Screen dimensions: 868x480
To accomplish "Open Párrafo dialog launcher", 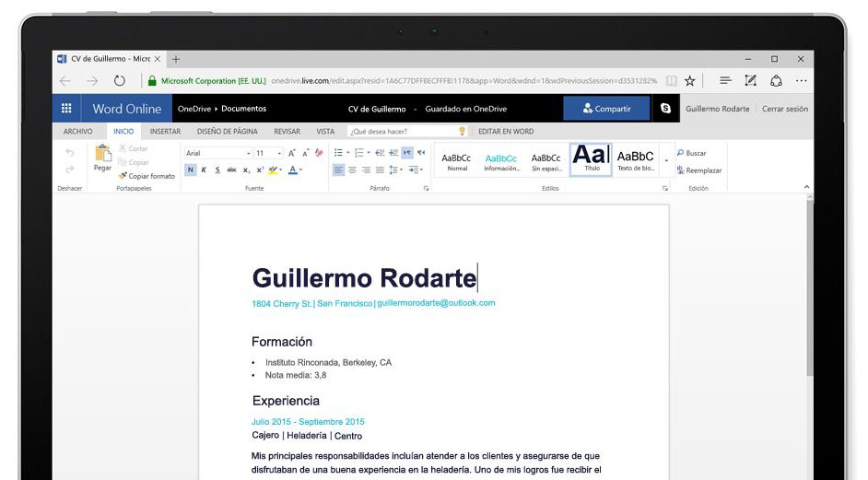I will point(426,188).
